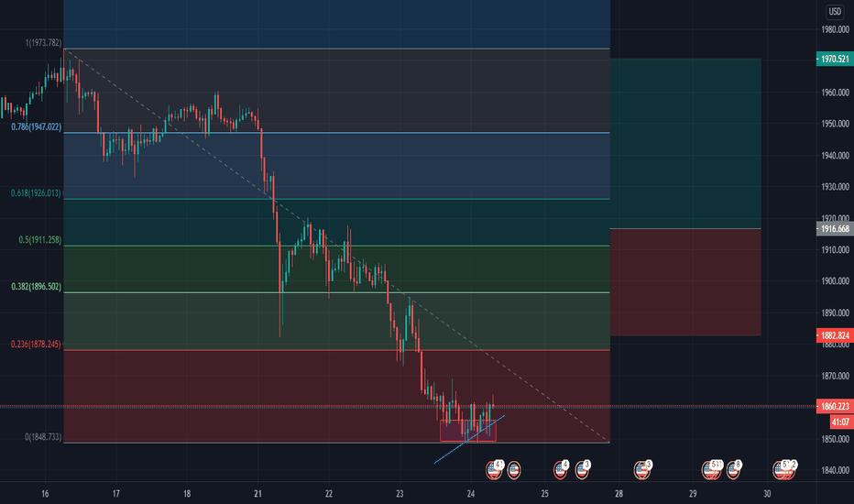The height and width of the screenshot is (504, 854).
Task: Click date label 24 on time axis
Action: [x=471, y=494]
